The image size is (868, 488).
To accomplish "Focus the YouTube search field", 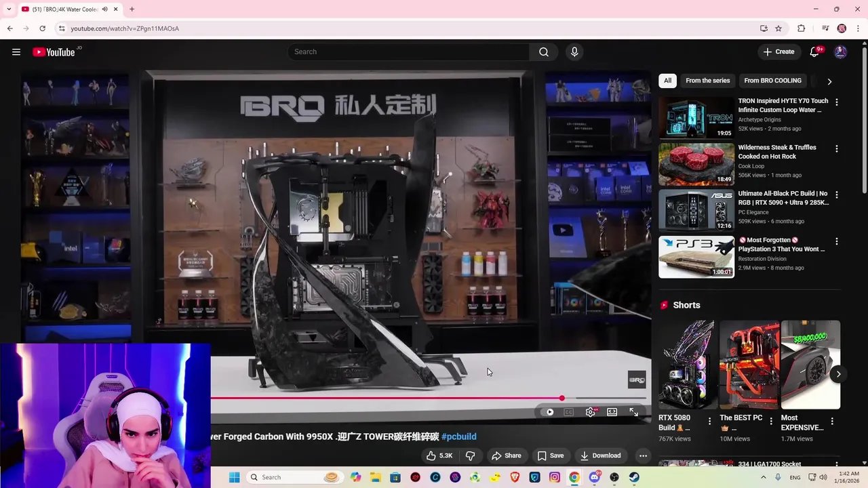I will point(408,52).
